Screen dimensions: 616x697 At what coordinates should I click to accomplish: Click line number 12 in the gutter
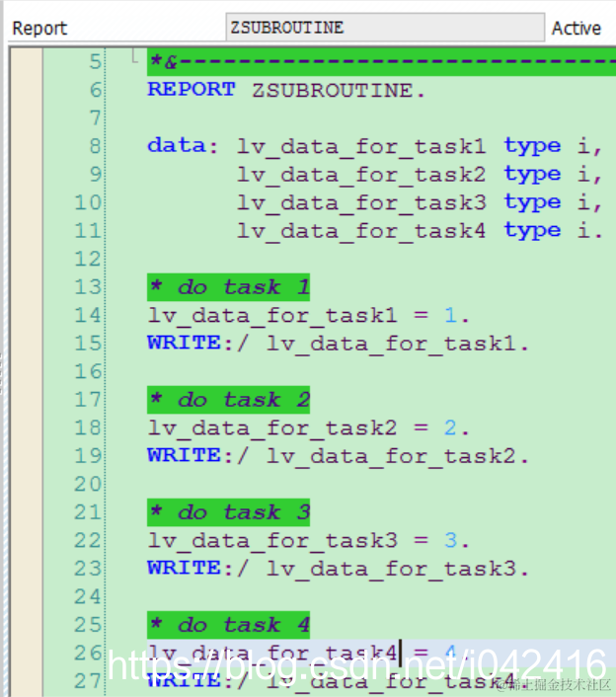(x=88, y=259)
